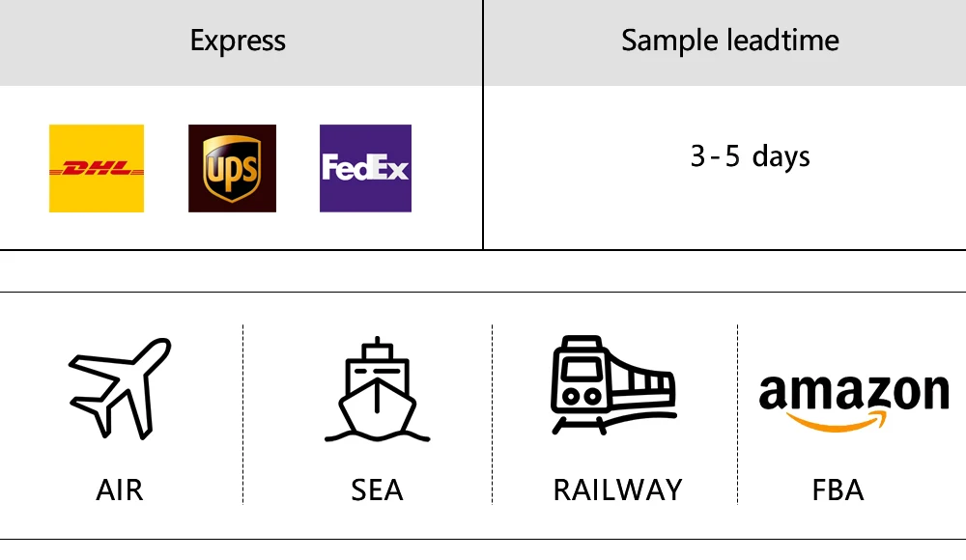Click the number 3 in the leadtime value

(698, 156)
